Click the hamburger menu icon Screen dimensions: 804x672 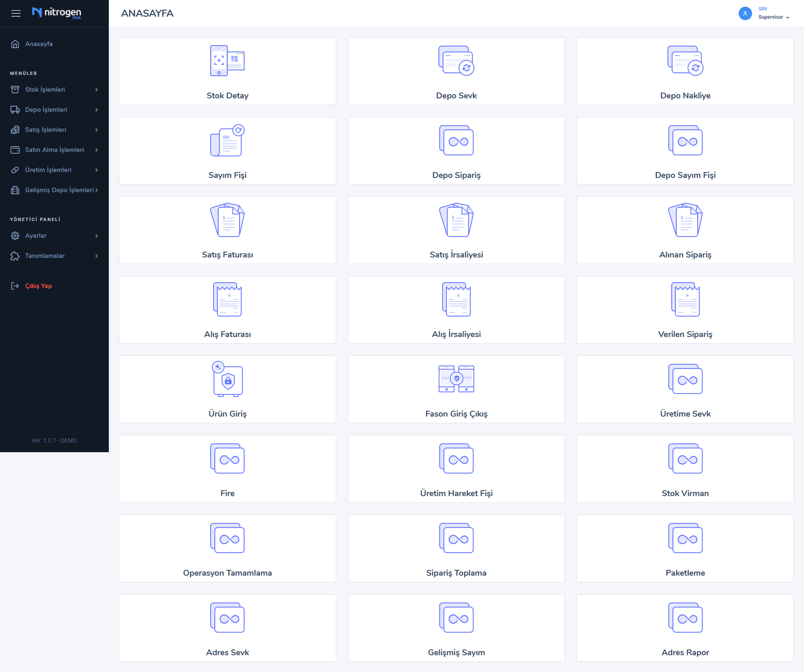[x=16, y=13]
